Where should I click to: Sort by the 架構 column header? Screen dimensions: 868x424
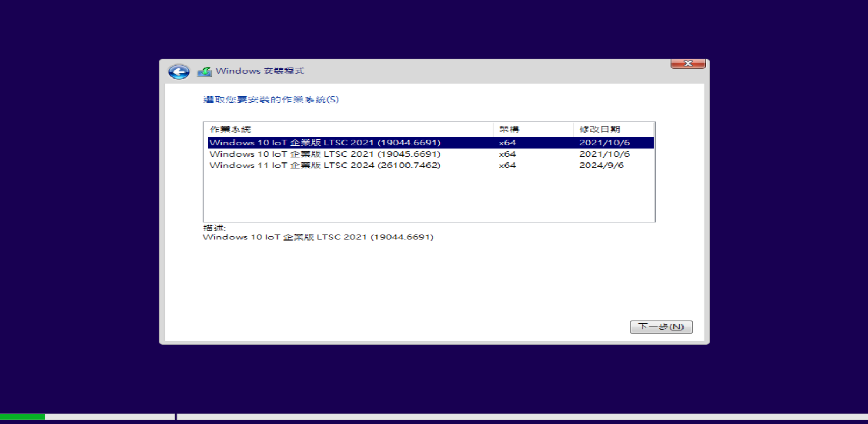(x=509, y=130)
